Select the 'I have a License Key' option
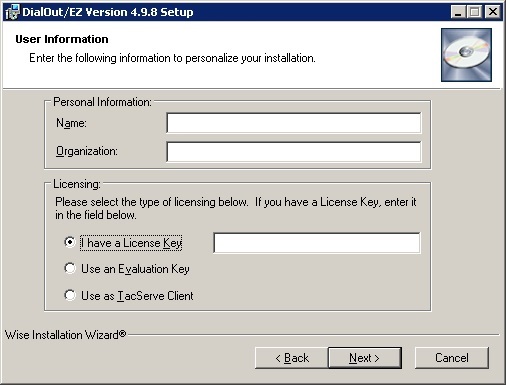Image resolution: width=506 pixels, height=385 pixels. tap(70, 242)
